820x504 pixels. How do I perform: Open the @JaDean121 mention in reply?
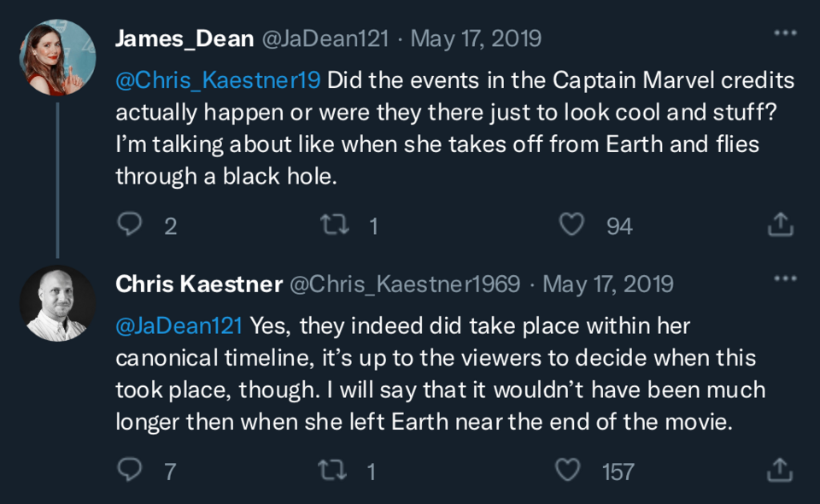click(x=179, y=325)
